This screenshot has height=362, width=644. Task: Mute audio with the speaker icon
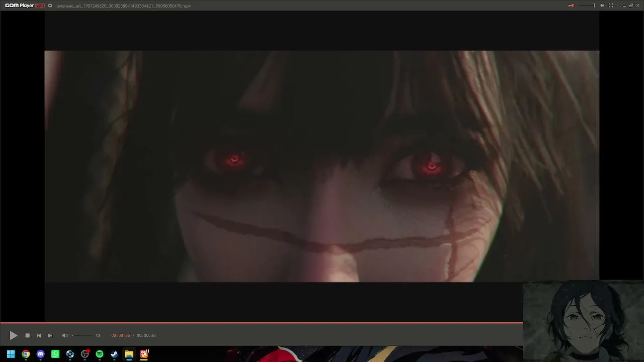tap(65, 335)
